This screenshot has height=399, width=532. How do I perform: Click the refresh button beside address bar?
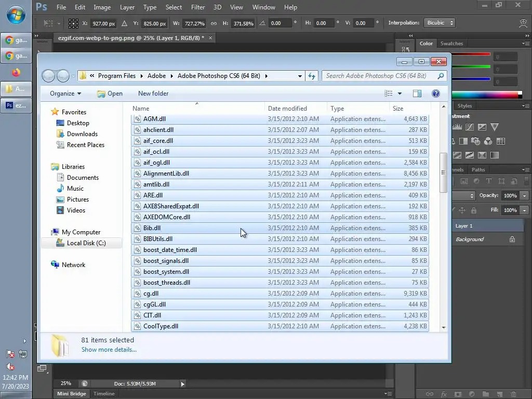tap(312, 76)
